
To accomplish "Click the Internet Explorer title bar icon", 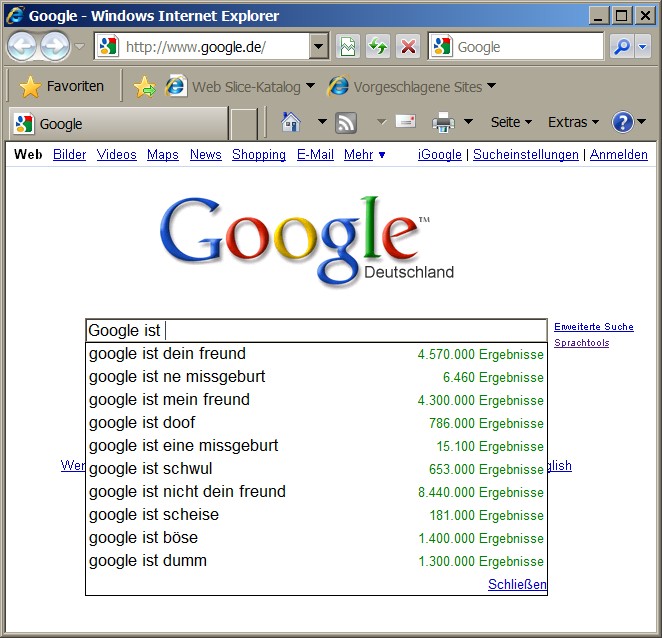I will click(15, 16).
